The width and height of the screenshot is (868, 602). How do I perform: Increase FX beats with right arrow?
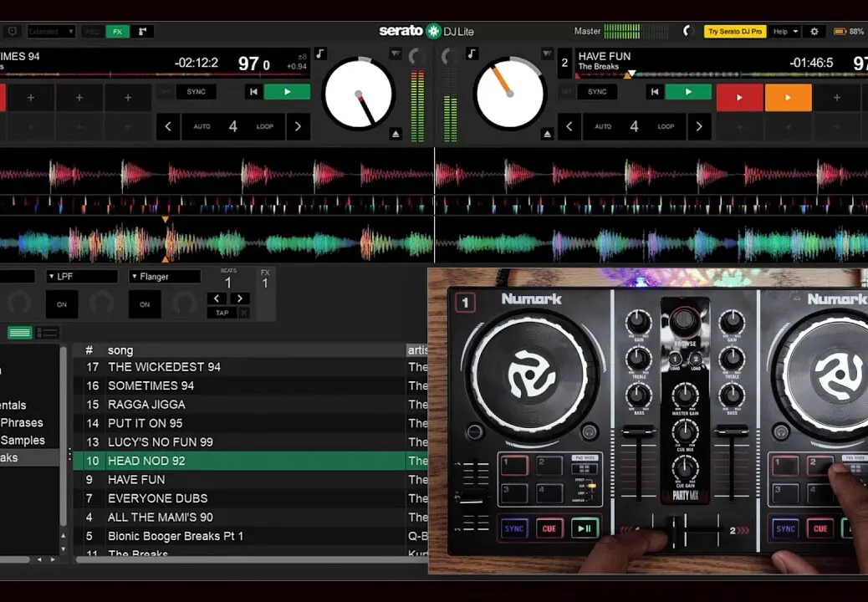coord(240,298)
